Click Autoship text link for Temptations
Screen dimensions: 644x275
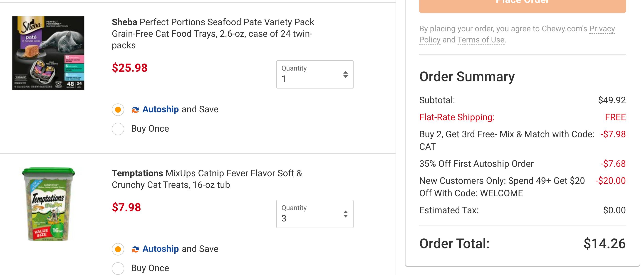pos(161,249)
